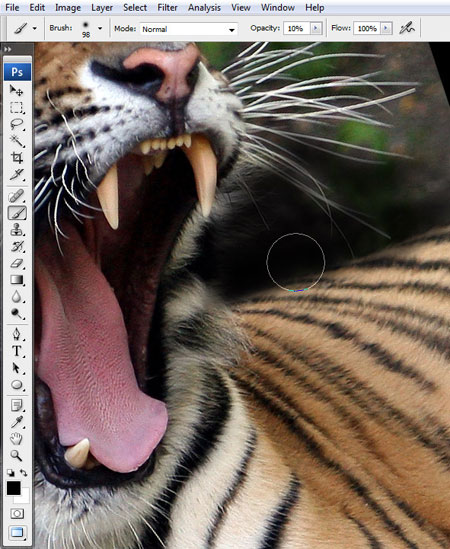Collapse the toolbox with double-arrow

(8, 49)
